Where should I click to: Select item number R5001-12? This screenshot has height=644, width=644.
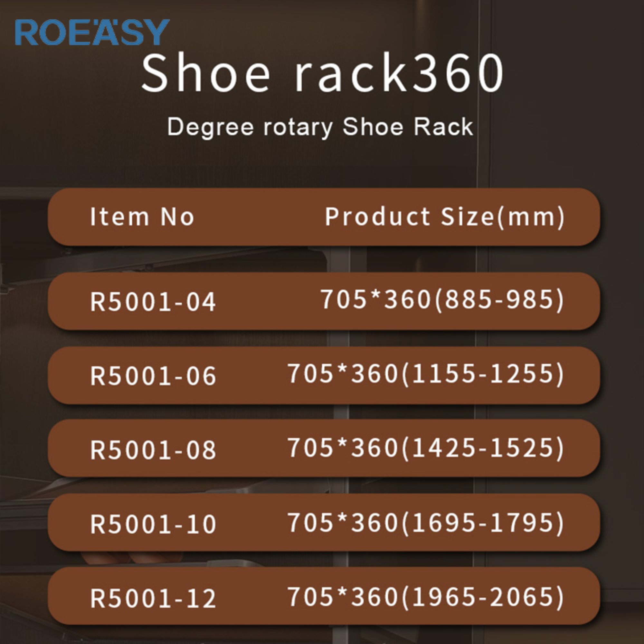pyautogui.click(x=153, y=598)
